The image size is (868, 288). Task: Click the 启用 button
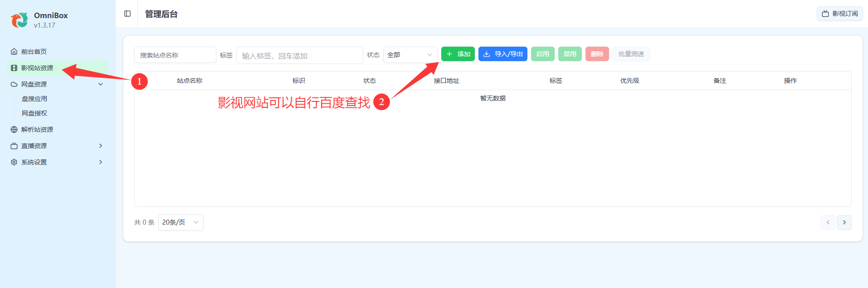[543, 54]
